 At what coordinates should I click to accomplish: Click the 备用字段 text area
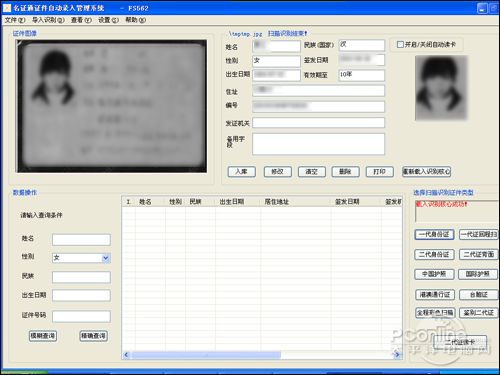[x=318, y=144]
